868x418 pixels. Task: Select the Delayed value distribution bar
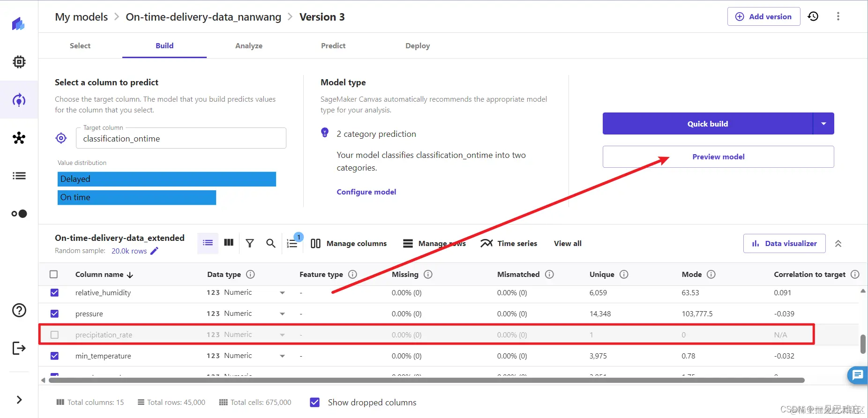click(x=166, y=179)
